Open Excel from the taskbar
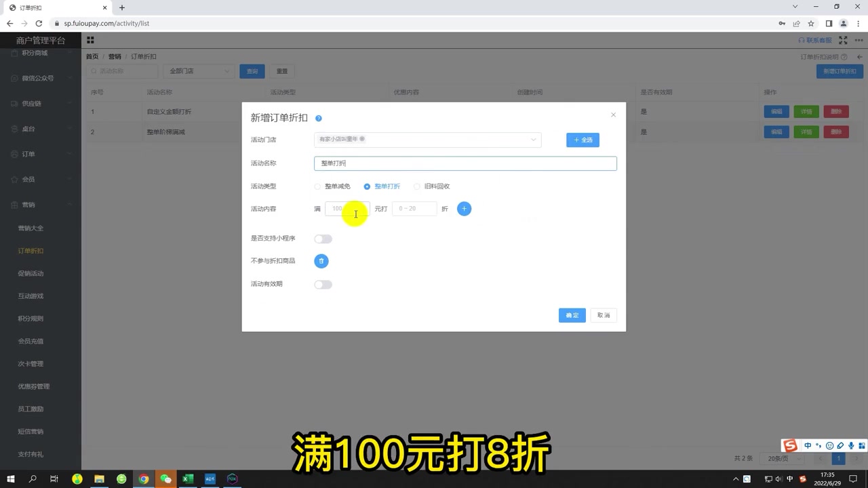The image size is (868, 488). [x=188, y=479]
